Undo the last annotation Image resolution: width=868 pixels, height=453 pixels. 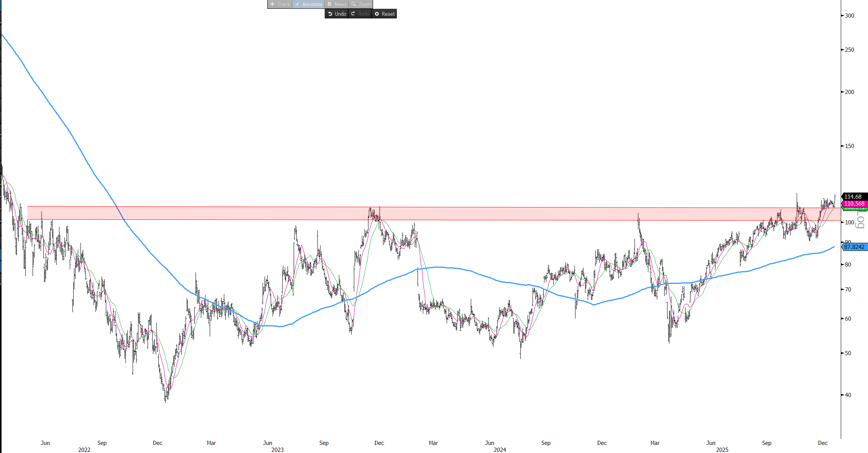pos(337,14)
